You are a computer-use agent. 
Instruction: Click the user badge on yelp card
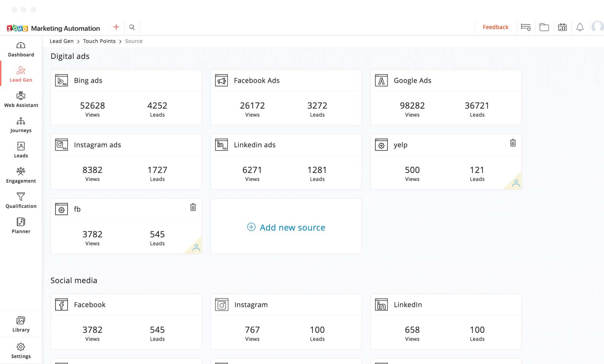pos(516,183)
